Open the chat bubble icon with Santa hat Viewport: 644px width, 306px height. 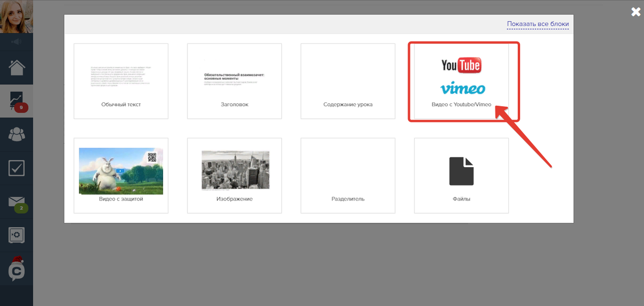(x=17, y=269)
